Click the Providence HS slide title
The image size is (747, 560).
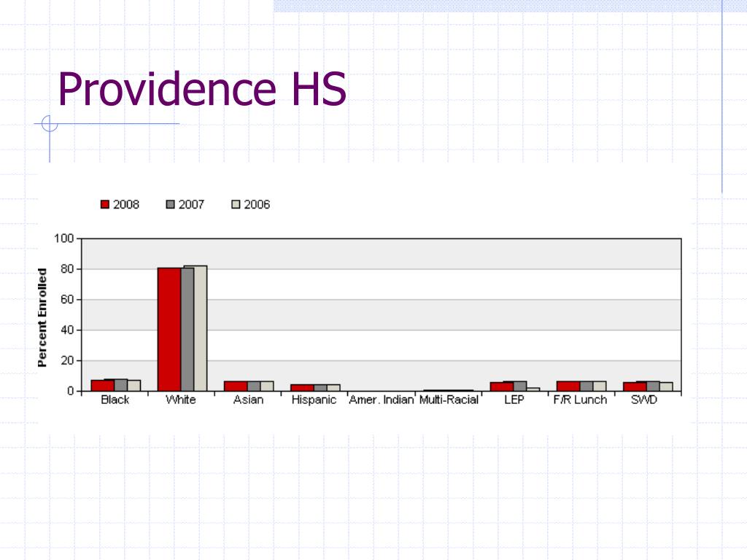pos(202,88)
